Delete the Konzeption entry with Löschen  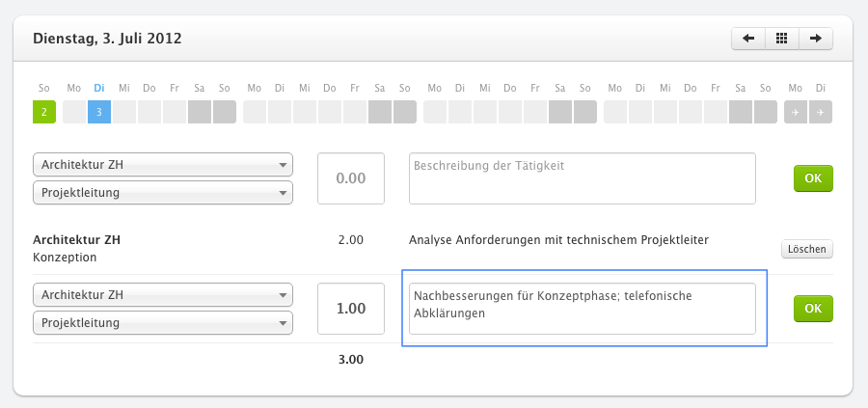click(807, 249)
